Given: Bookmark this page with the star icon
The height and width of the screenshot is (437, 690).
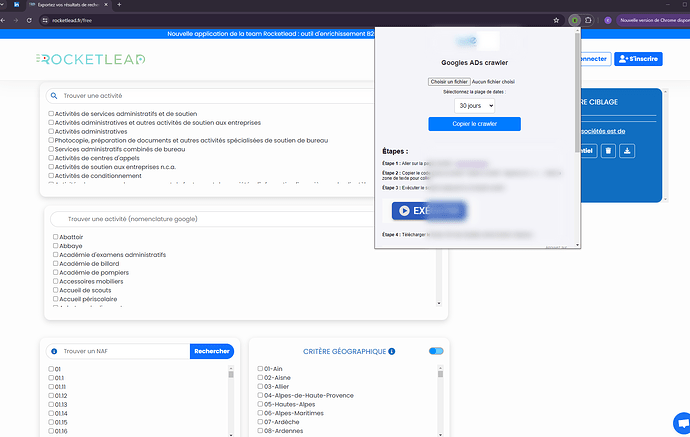Looking at the screenshot, I should pos(556,20).
